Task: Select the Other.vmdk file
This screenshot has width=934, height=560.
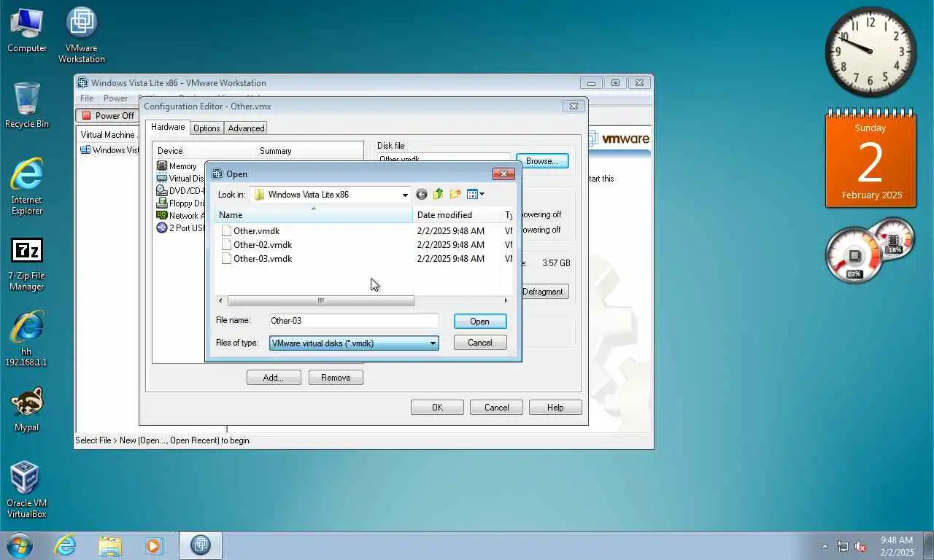Action: pyautogui.click(x=256, y=231)
